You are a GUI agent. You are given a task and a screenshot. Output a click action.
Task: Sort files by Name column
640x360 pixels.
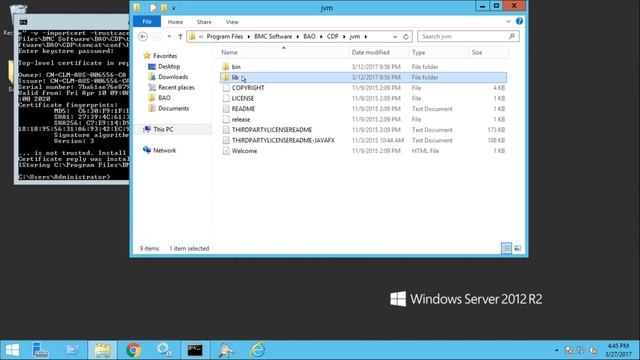click(229, 53)
